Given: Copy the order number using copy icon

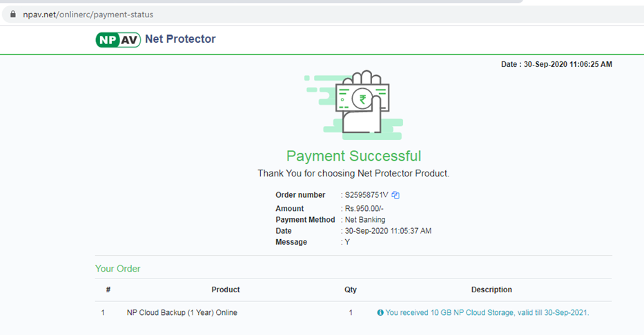Looking at the screenshot, I should (x=396, y=195).
